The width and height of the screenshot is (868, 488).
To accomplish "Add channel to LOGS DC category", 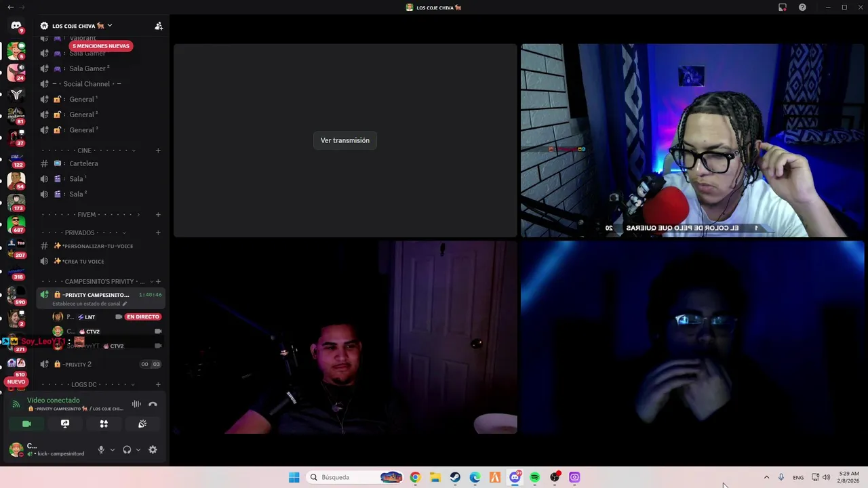I will [x=158, y=384].
